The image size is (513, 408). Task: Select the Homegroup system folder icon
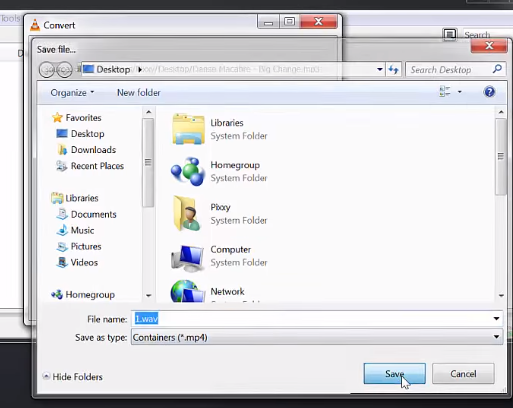188,171
